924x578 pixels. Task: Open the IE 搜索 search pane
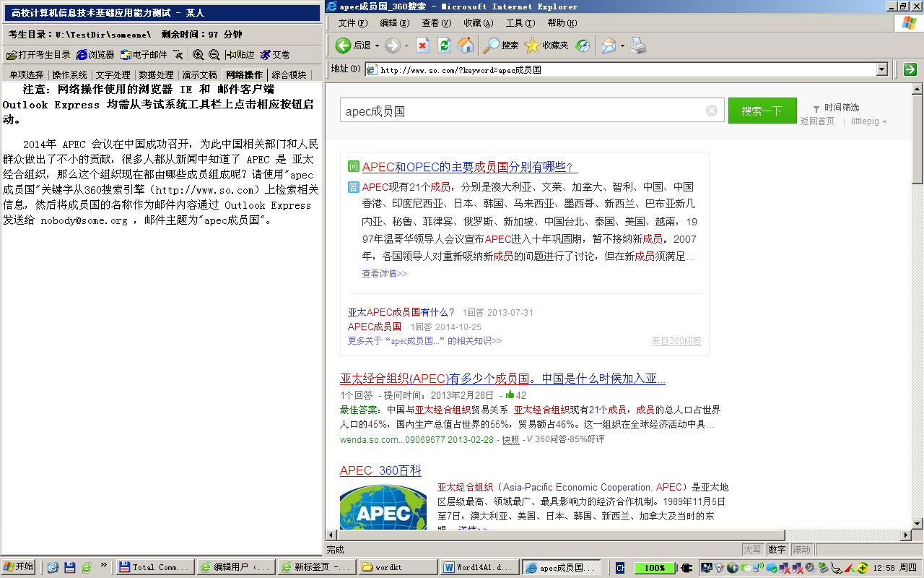pyautogui.click(x=501, y=46)
